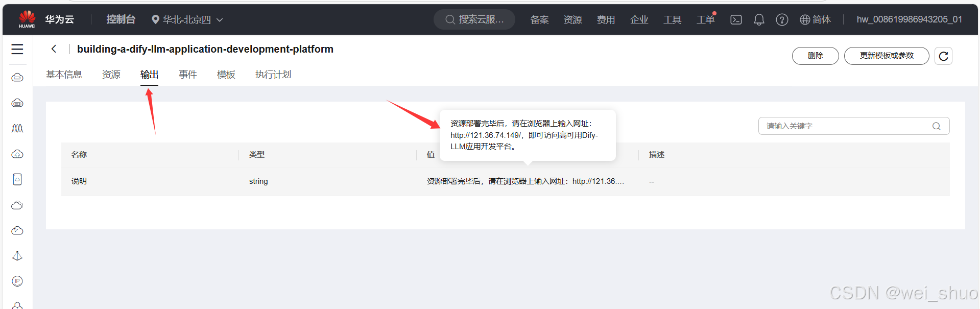Open first cloud service sidebar icon
The image size is (980, 309).
point(17,77)
